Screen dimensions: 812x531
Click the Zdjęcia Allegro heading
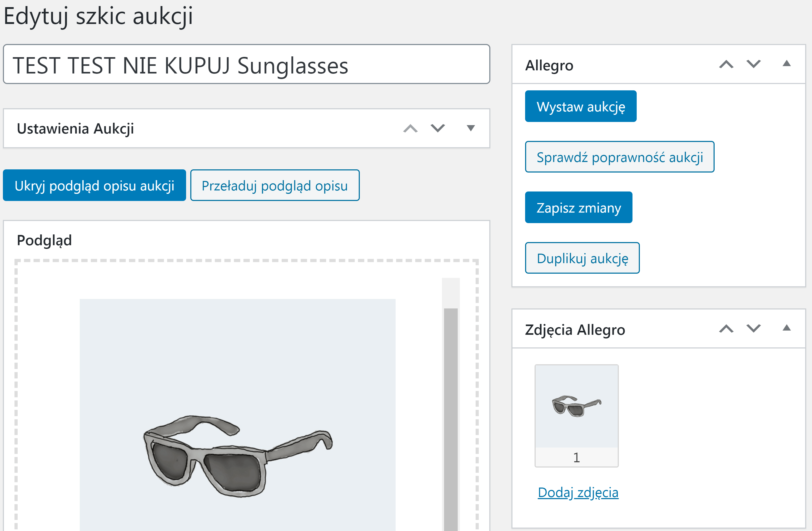[x=575, y=330]
